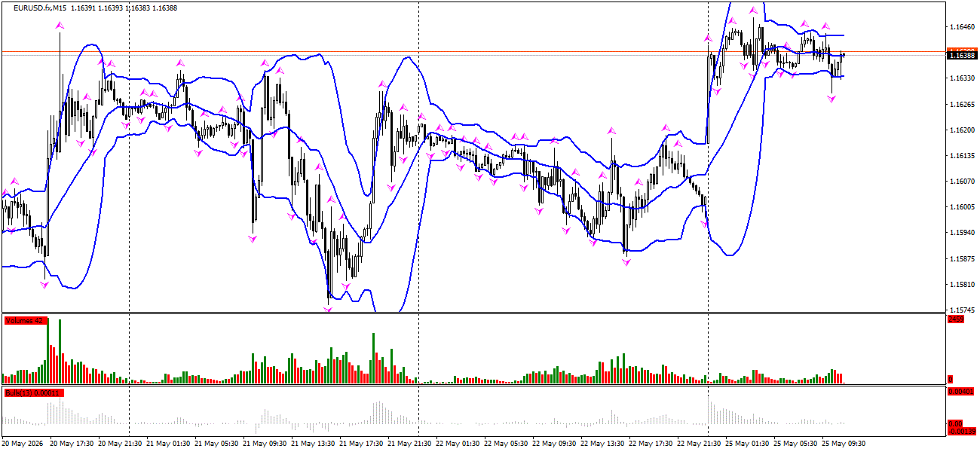Click the 22 May 09:30 time label
The width and height of the screenshot is (980, 452).
point(554,444)
